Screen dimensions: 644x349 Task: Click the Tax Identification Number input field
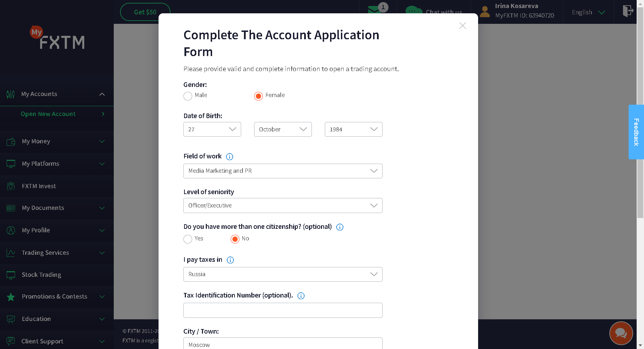point(283,310)
